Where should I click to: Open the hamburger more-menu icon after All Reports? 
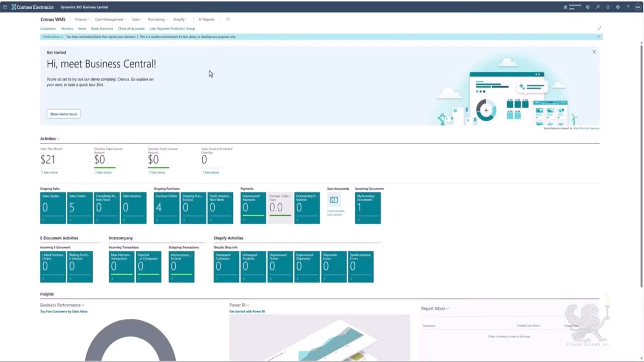pyautogui.click(x=228, y=19)
